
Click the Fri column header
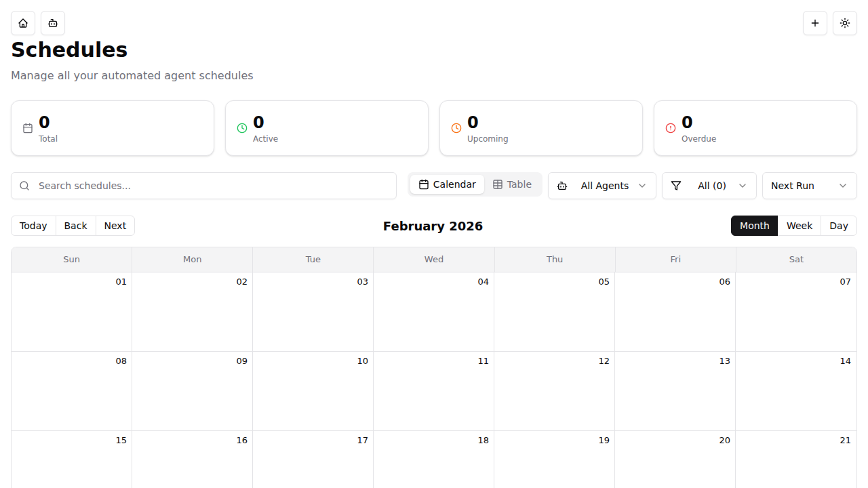coord(675,260)
